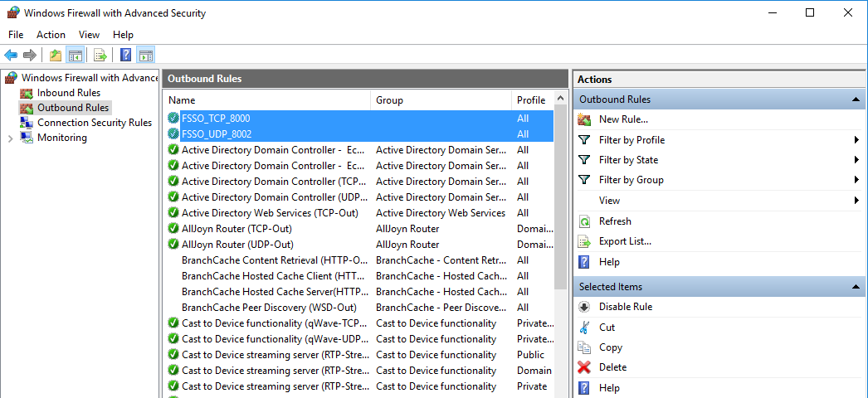The height and width of the screenshot is (398, 868).
Task: Open the Filter by Profile submenu arrow
Action: point(856,140)
